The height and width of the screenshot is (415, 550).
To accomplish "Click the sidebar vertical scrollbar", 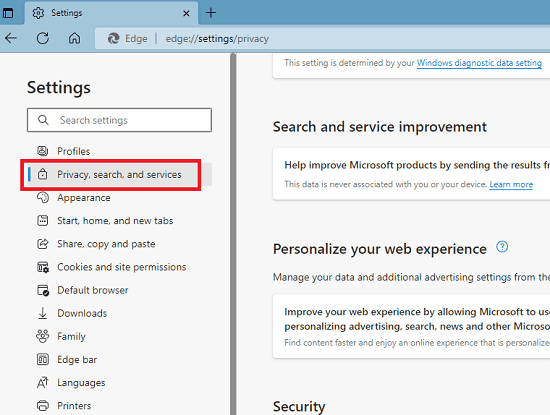I will [233, 234].
